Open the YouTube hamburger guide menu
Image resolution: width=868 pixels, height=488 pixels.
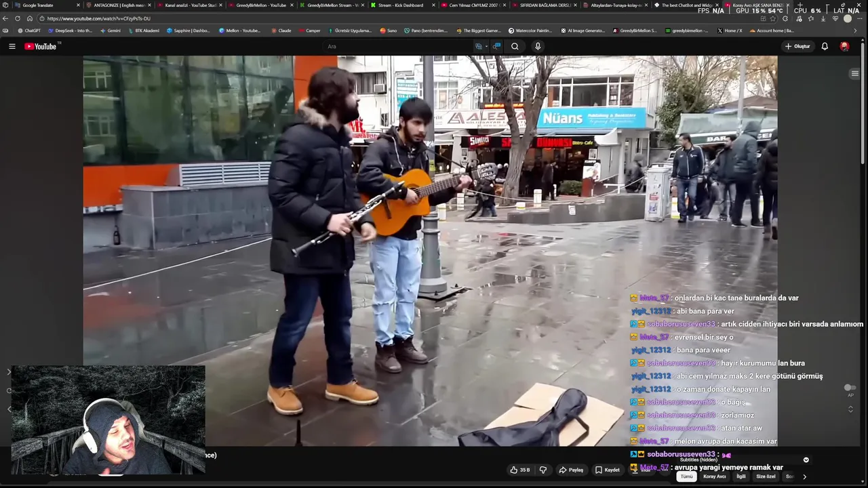12,46
